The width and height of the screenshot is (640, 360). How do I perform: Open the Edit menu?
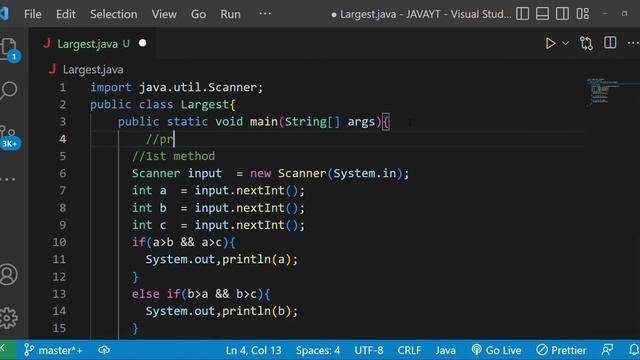tap(66, 14)
